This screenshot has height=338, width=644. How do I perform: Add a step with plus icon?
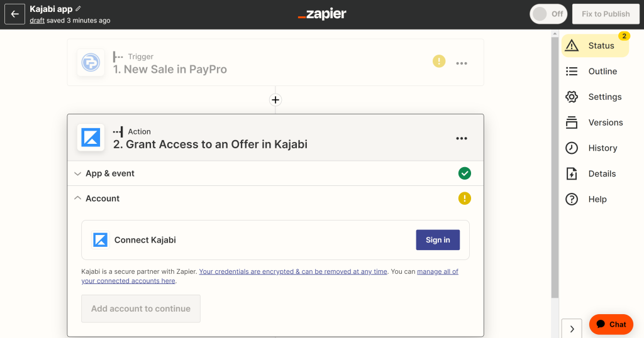(x=275, y=100)
